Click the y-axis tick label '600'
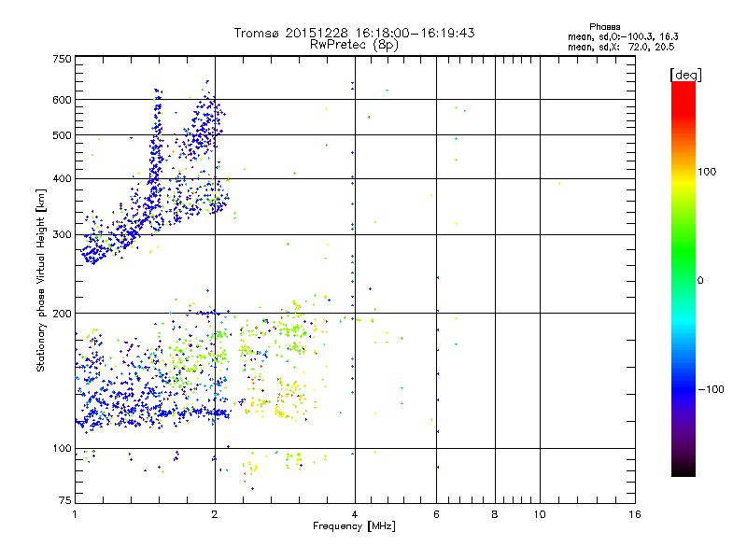This screenshot has height=560, width=747. [x=62, y=100]
